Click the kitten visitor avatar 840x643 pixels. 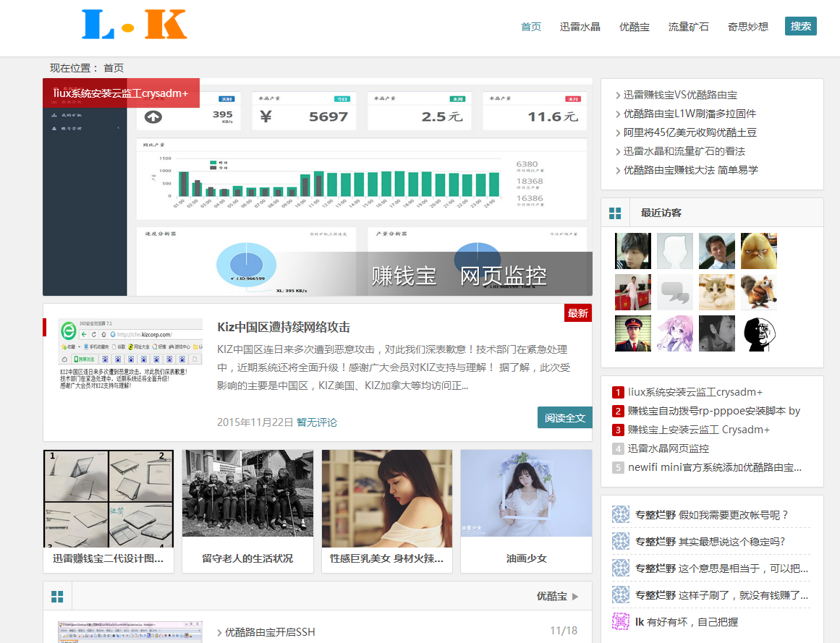pos(717,292)
